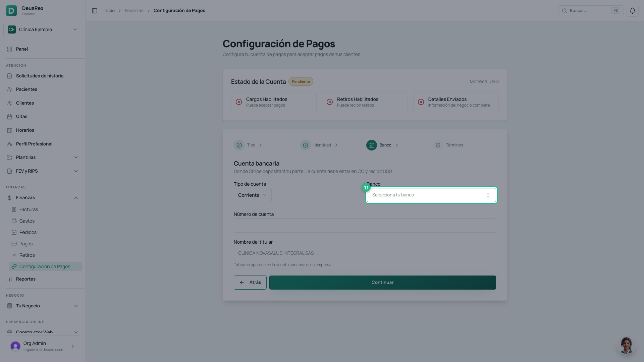
Task: Click the Detalles Enviados status icon
Action: pos(421,102)
